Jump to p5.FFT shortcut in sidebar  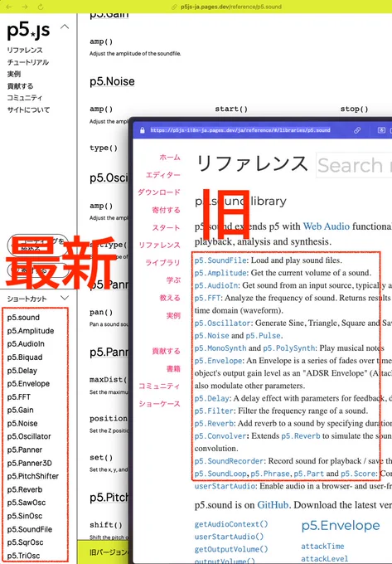pos(19,396)
